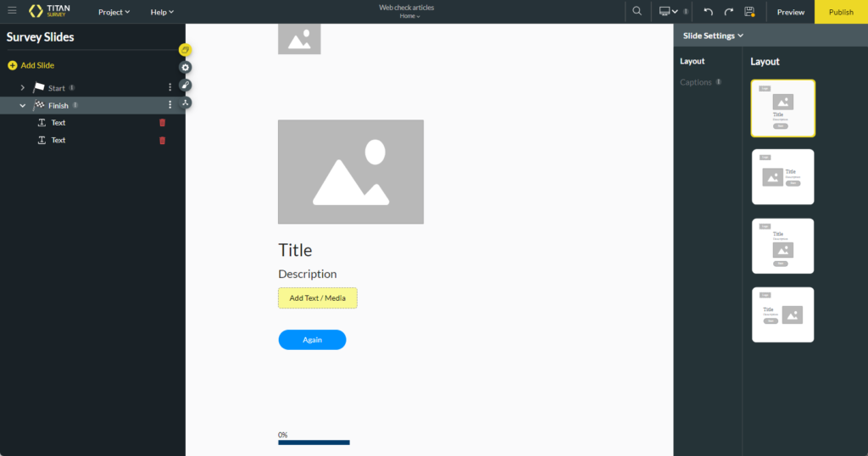Open the Home project dropdown under Web check articles
The image size is (868, 456).
[409, 17]
